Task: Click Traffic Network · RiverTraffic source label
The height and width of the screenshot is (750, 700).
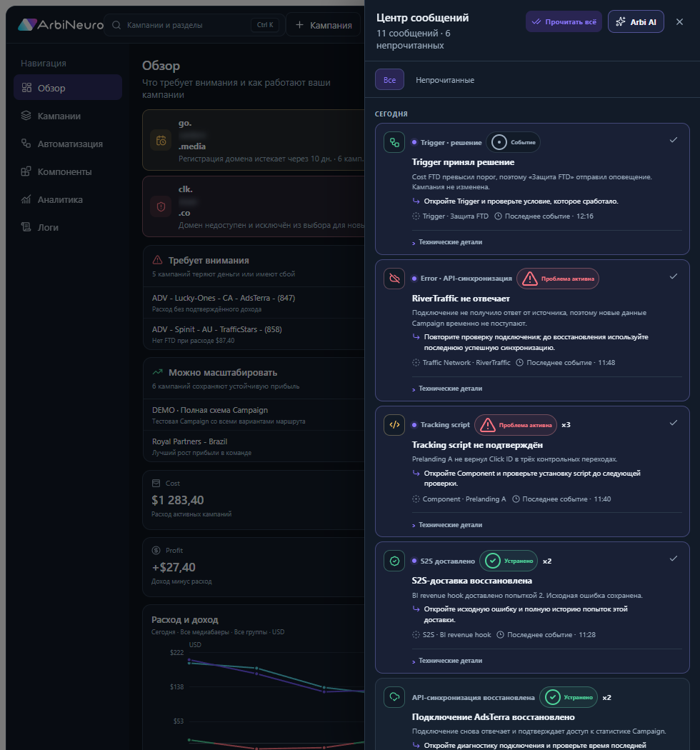Action: 466,363
